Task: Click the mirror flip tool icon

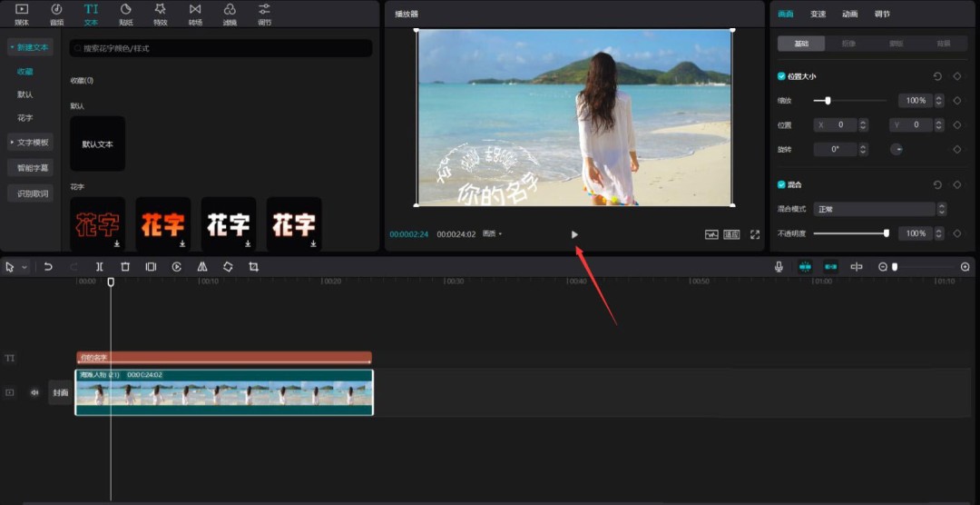Action: (202, 267)
